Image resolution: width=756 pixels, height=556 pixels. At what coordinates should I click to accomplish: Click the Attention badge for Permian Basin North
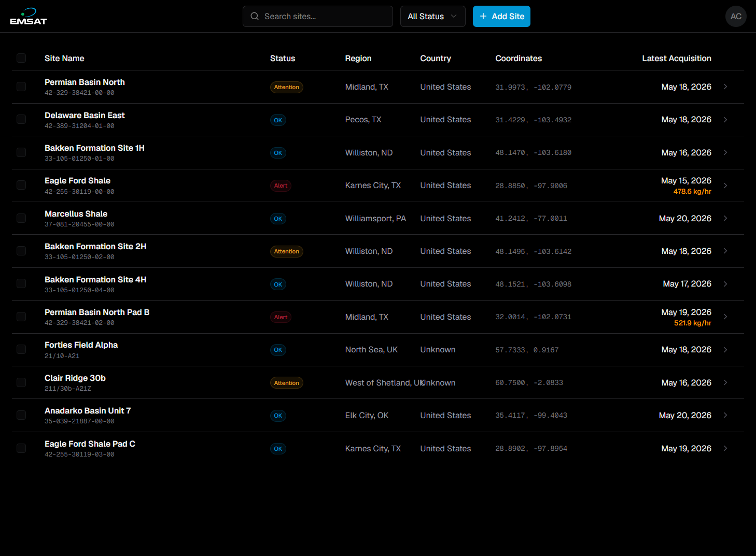(x=286, y=87)
